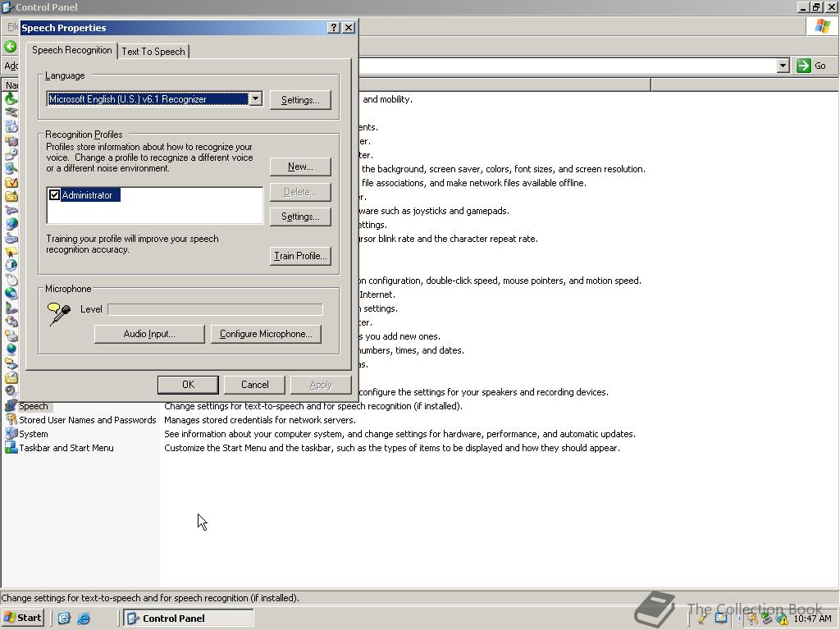Click Configure Microphone button
The image size is (840, 630).
pyautogui.click(x=266, y=334)
